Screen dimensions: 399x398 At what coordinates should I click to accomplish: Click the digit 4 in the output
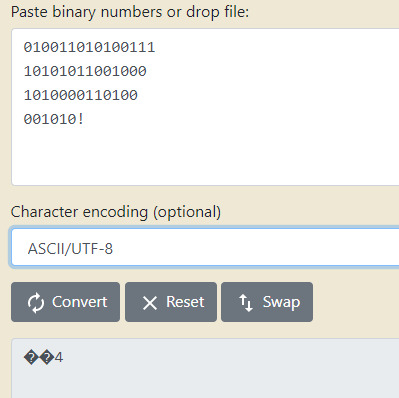click(x=59, y=358)
